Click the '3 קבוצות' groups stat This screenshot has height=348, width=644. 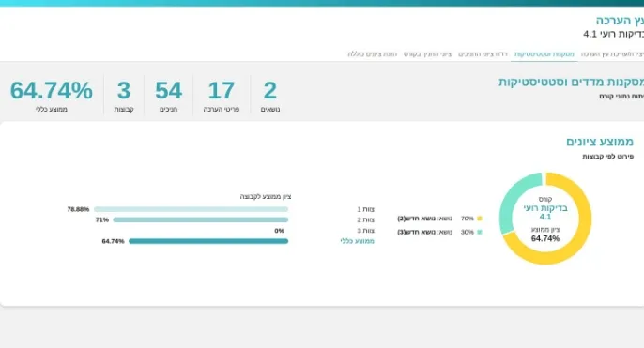tap(124, 96)
